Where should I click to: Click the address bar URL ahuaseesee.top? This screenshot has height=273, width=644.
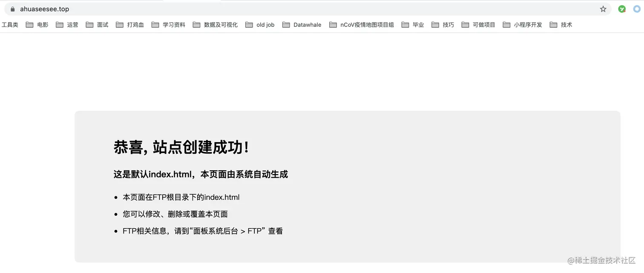click(44, 9)
